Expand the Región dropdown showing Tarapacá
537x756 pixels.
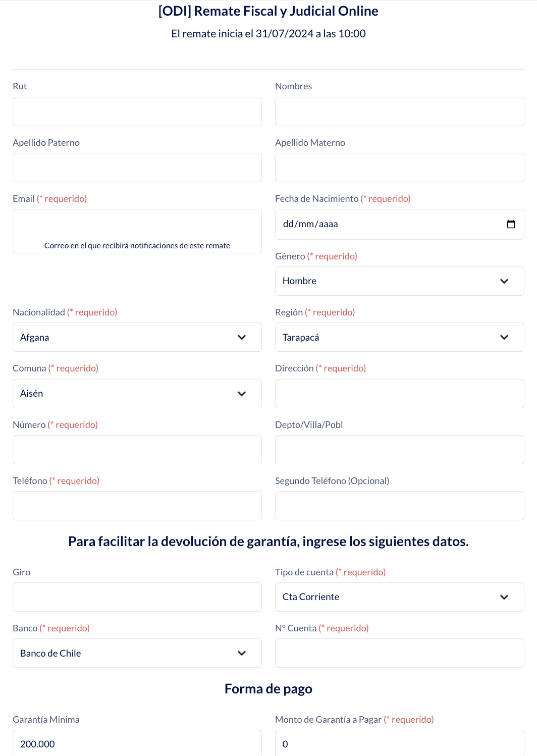click(x=399, y=337)
